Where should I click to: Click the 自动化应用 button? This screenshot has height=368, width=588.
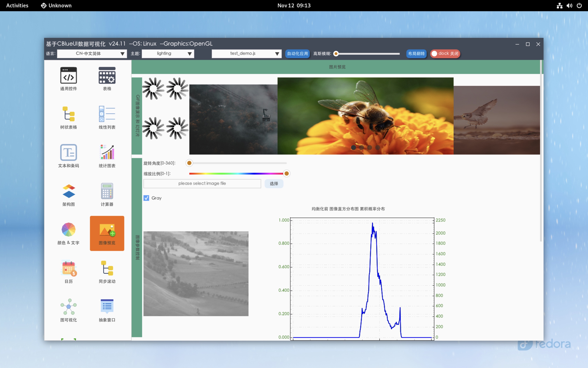[x=297, y=54]
